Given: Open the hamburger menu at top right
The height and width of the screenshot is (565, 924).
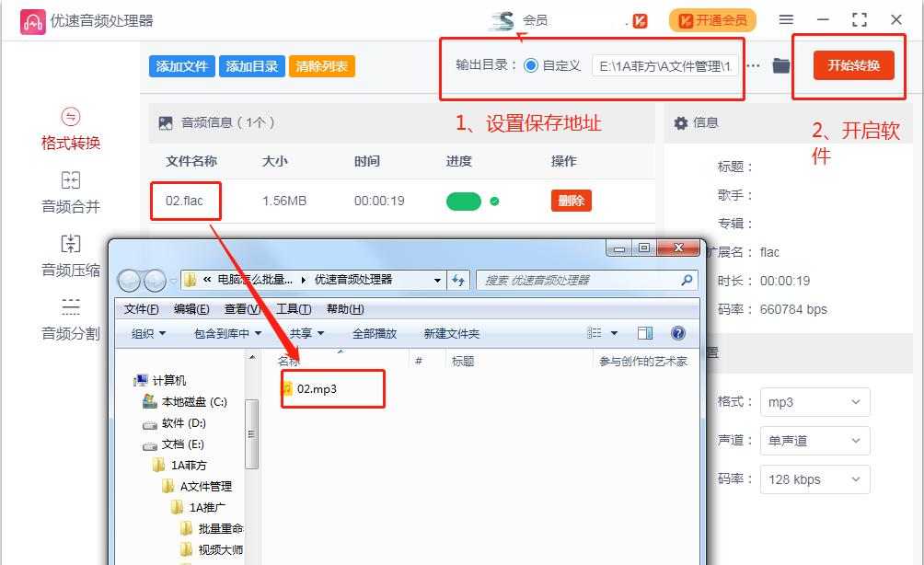Looking at the screenshot, I should (x=789, y=18).
